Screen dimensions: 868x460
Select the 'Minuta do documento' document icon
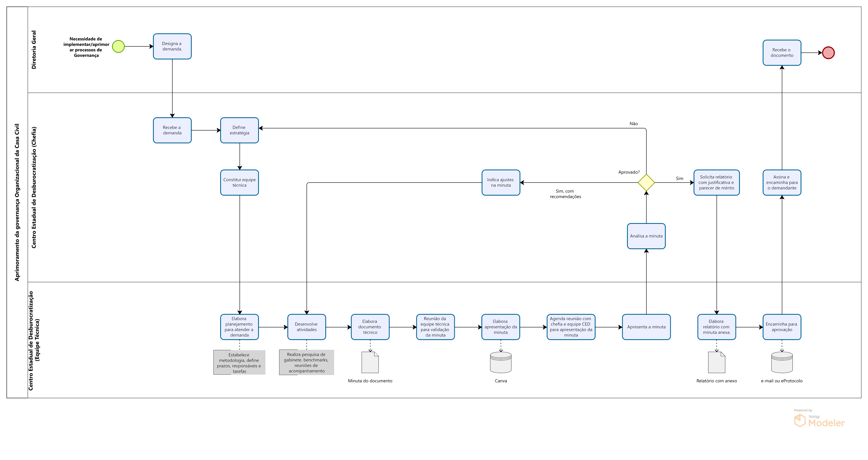[370, 362]
